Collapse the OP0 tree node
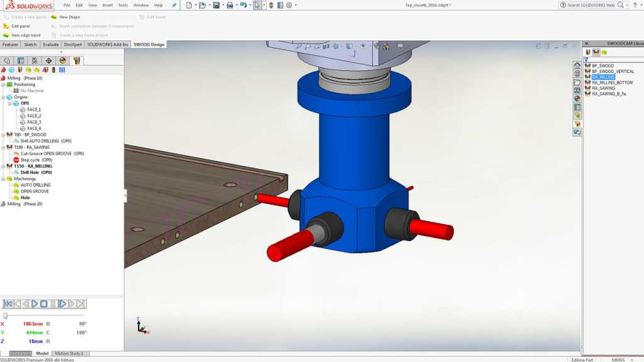This screenshot has height=362, width=644. [10, 104]
